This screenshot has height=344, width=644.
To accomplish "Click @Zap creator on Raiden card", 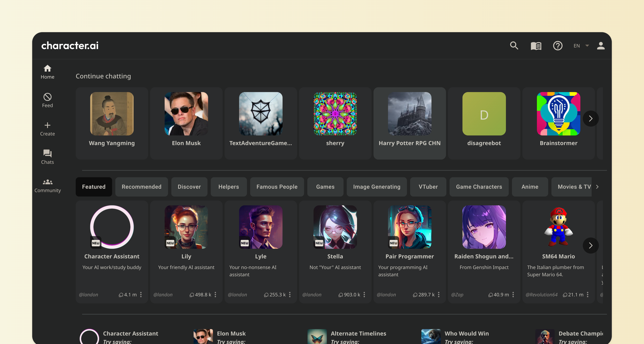I will 457,295.
